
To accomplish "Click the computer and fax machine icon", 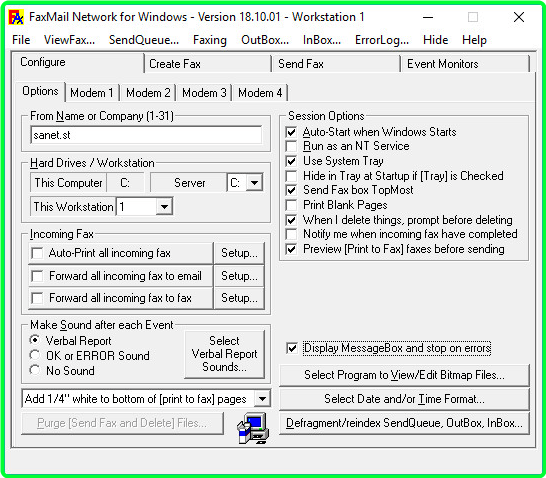I will pos(253,428).
